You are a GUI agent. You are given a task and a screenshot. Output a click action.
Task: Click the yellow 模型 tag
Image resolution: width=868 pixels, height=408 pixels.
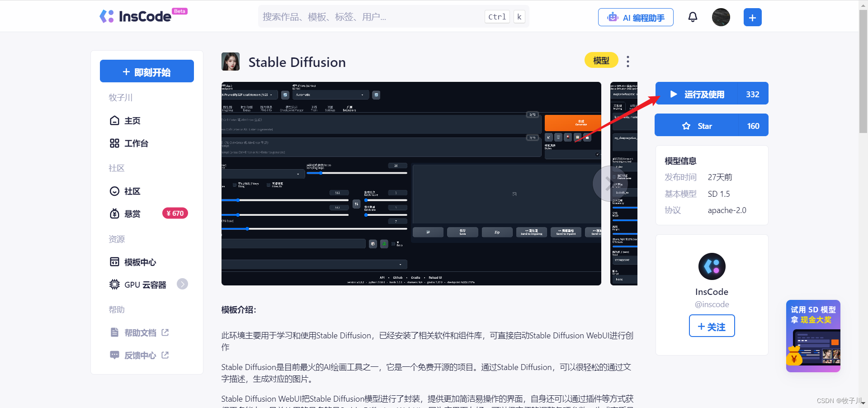tap(601, 60)
